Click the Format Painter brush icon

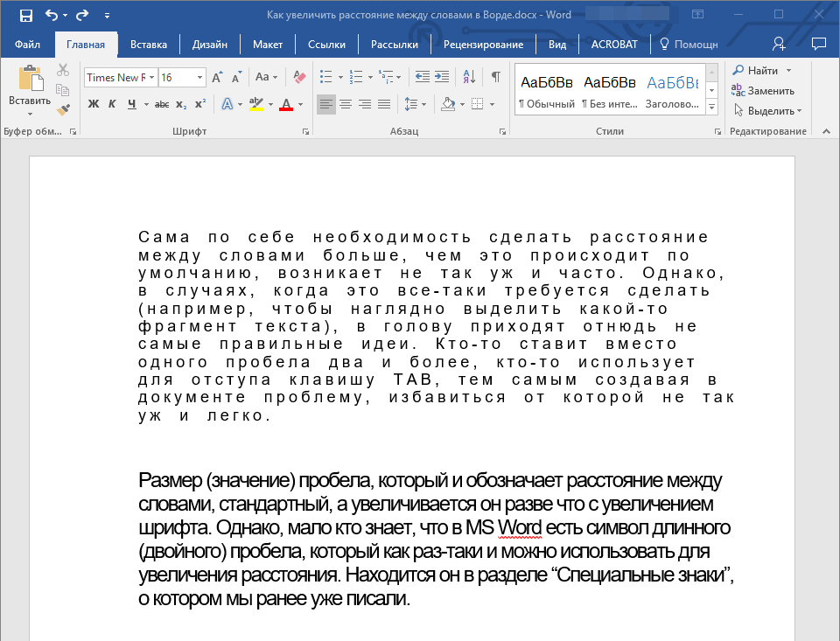(x=63, y=109)
